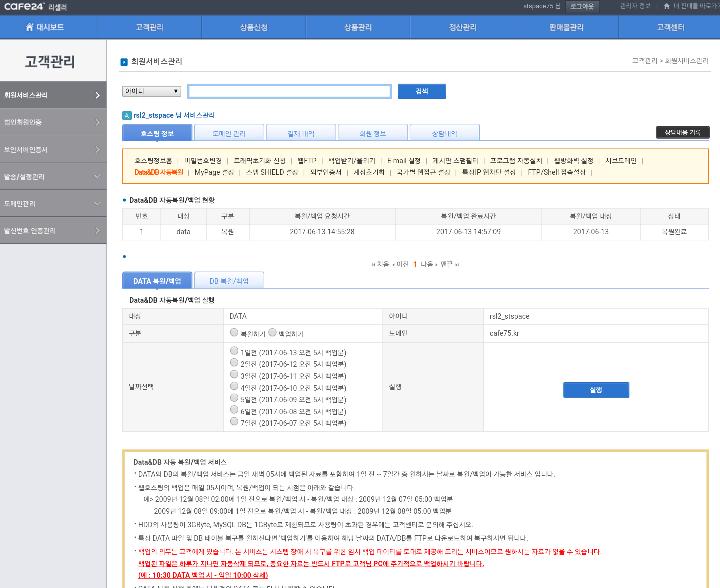Click the 'data' cell in backup status table
720x588 pixels.
pos(183,232)
